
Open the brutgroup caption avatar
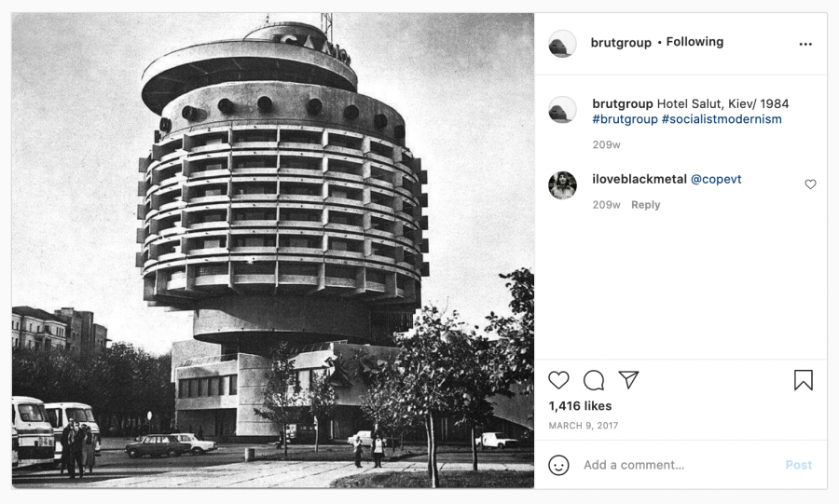coord(562,110)
